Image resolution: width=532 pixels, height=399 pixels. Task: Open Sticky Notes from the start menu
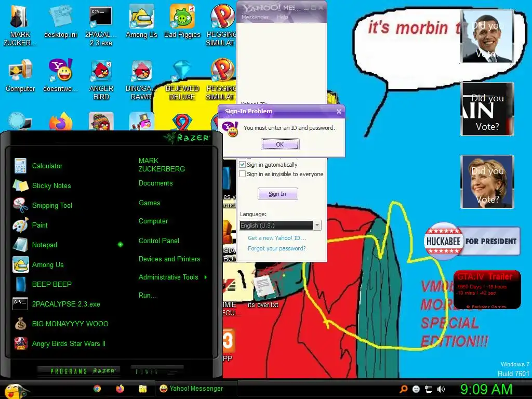tap(42, 185)
